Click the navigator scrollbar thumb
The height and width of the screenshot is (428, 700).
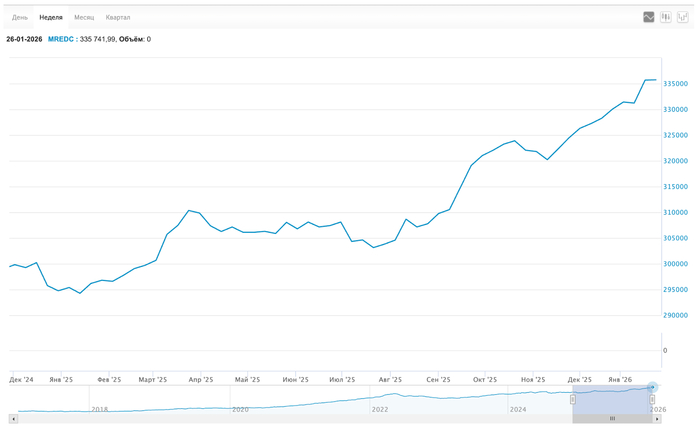click(613, 418)
